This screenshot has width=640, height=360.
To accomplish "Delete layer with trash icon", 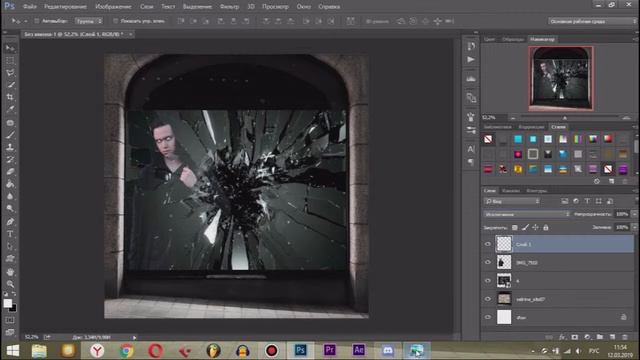I will point(625,337).
